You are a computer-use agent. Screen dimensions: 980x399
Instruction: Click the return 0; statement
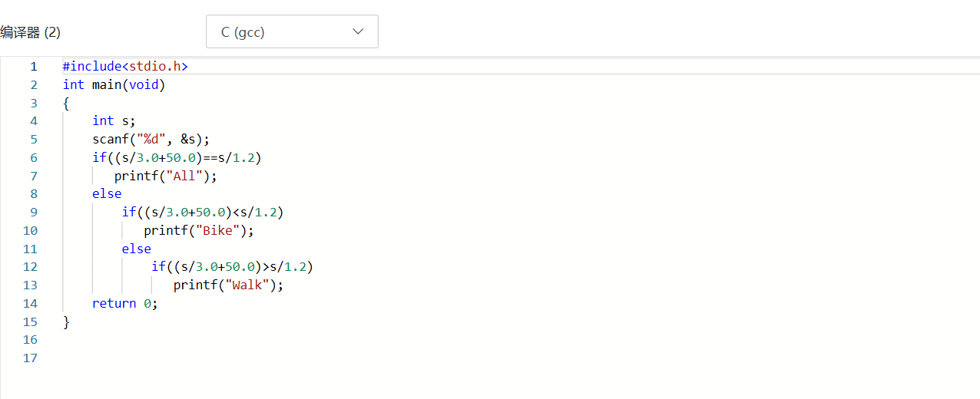124,303
